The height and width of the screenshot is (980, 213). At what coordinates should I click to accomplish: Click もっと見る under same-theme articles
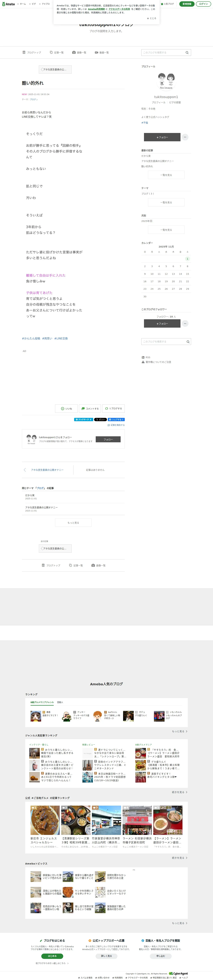coord(73,523)
